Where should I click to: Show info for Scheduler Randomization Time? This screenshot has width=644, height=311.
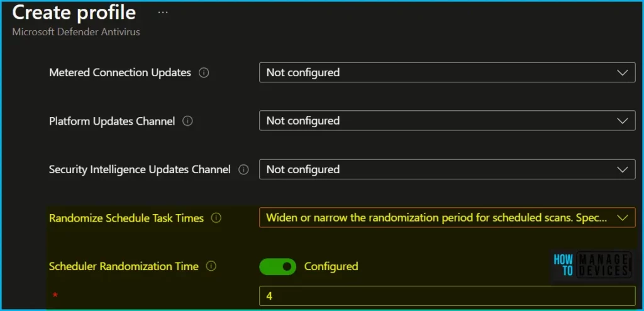coord(211,266)
